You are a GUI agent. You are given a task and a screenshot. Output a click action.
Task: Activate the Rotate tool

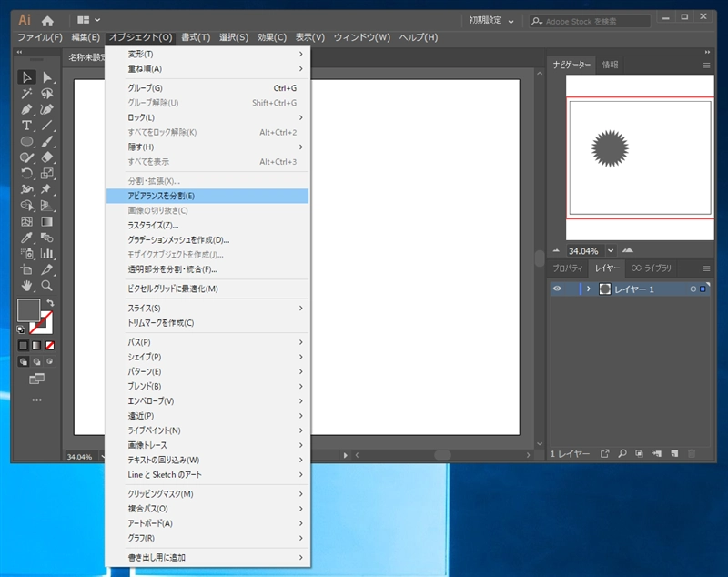click(x=26, y=174)
